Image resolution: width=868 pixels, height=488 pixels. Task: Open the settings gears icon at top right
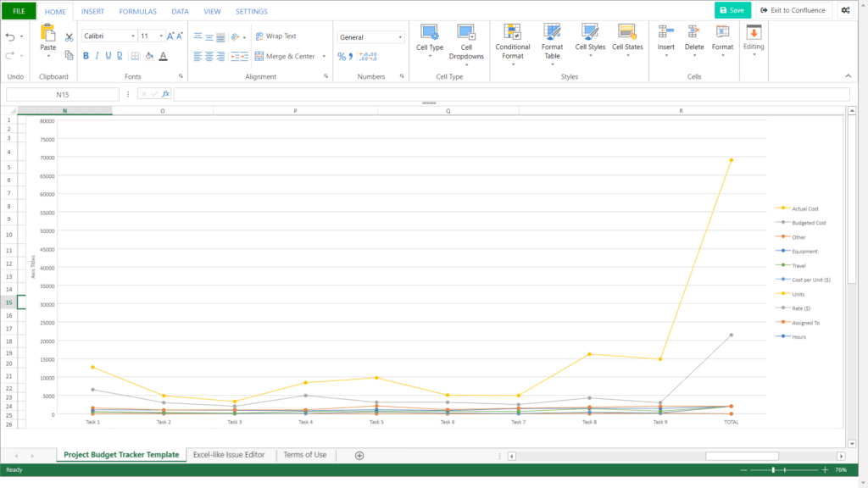coord(845,10)
